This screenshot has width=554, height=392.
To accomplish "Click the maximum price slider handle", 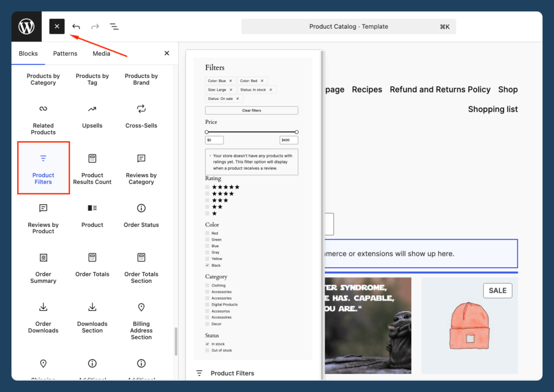I will pos(296,132).
